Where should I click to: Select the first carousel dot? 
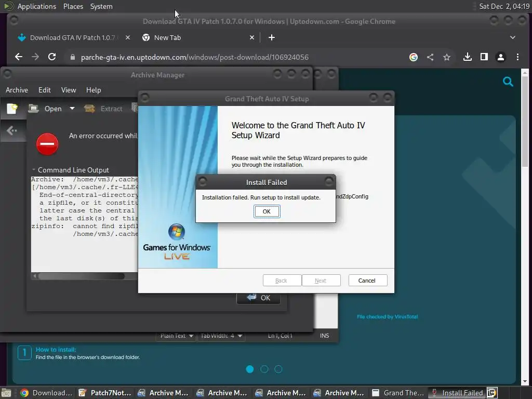(x=250, y=369)
